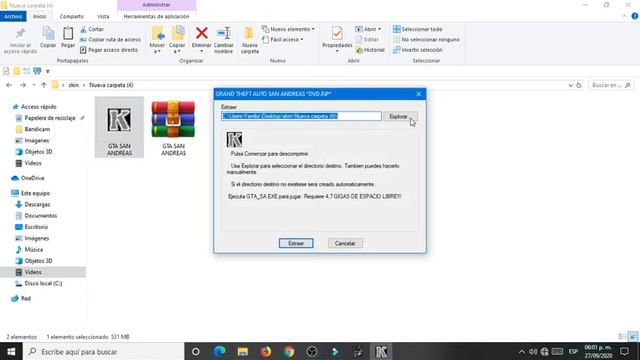640x360 pixels.
Task: Click the volume icon in system tray
Action: click(533, 351)
